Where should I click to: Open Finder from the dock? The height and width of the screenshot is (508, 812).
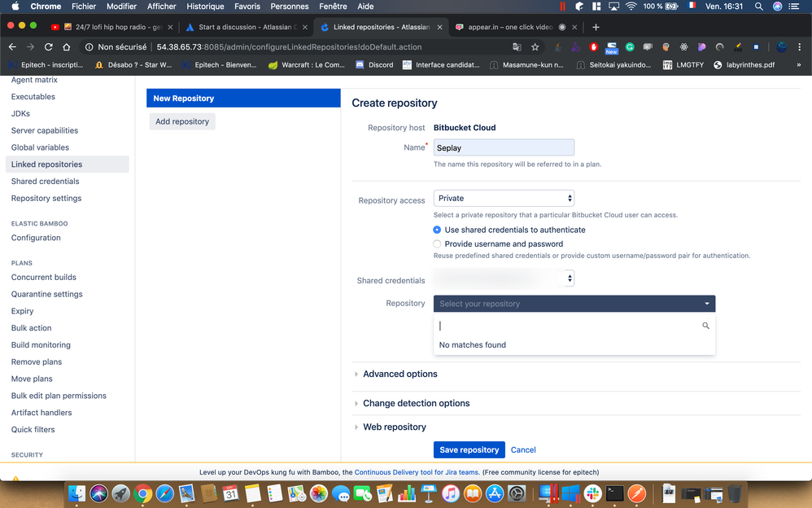[x=76, y=493]
